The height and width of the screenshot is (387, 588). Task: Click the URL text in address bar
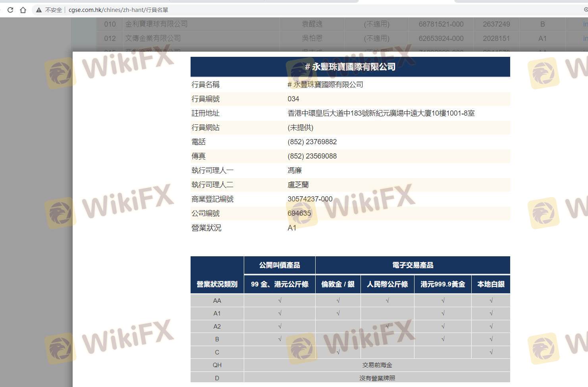pos(118,10)
